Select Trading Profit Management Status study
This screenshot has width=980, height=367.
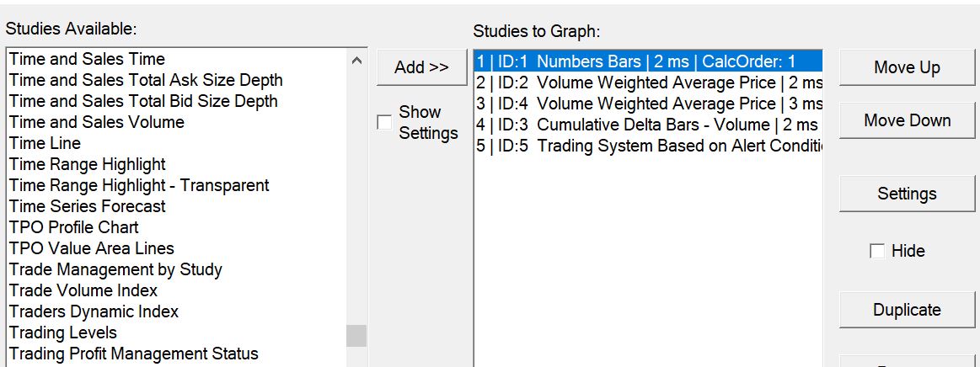[x=133, y=354]
